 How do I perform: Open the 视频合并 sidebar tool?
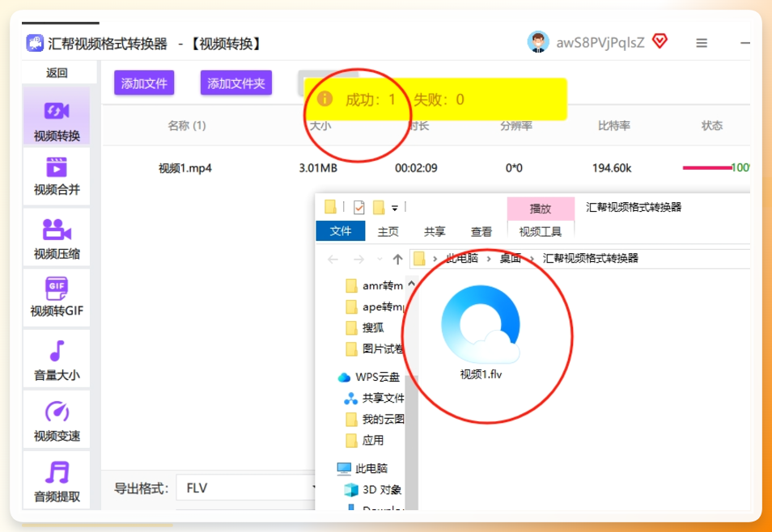pos(57,176)
